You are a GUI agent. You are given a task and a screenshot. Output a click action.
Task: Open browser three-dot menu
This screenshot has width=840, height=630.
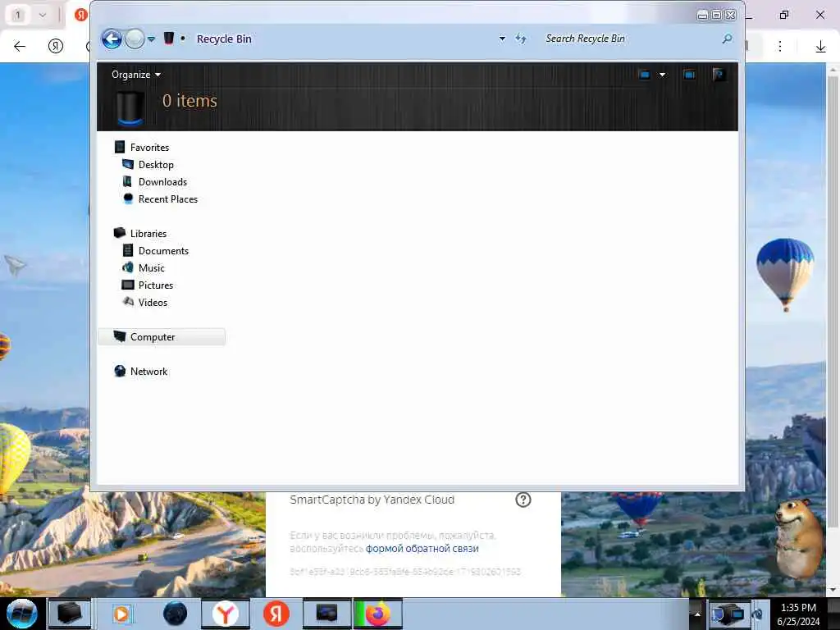tap(780, 47)
